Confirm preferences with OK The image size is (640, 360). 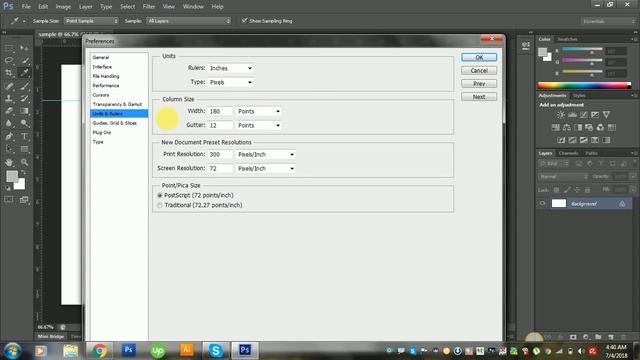[x=479, y=58]
